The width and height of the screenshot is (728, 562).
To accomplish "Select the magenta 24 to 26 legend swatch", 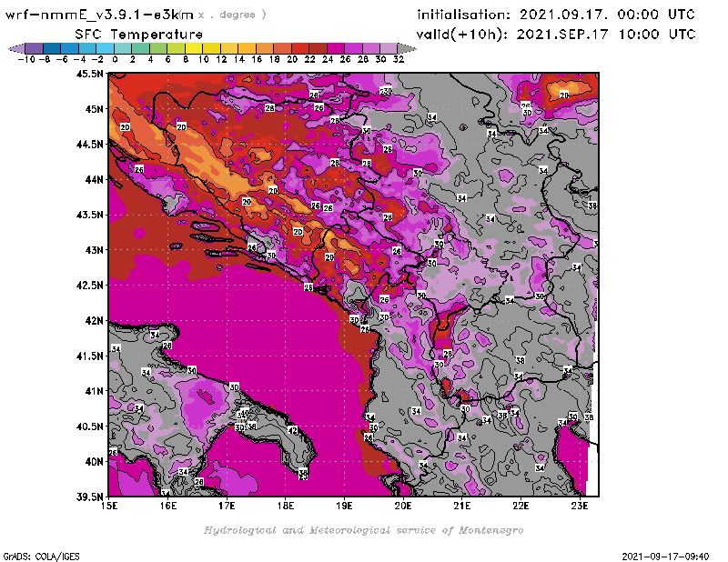I will point(336,49).
